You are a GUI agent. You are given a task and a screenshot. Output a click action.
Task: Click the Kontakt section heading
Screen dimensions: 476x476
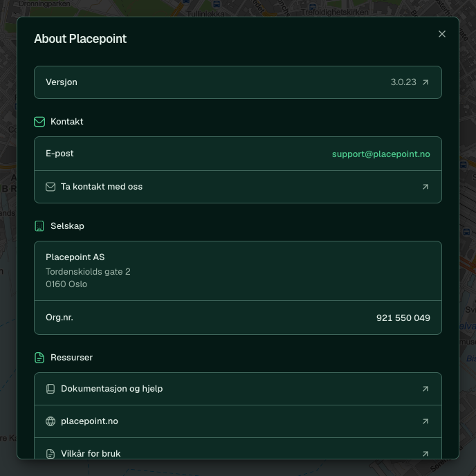[x=67, y=122]
